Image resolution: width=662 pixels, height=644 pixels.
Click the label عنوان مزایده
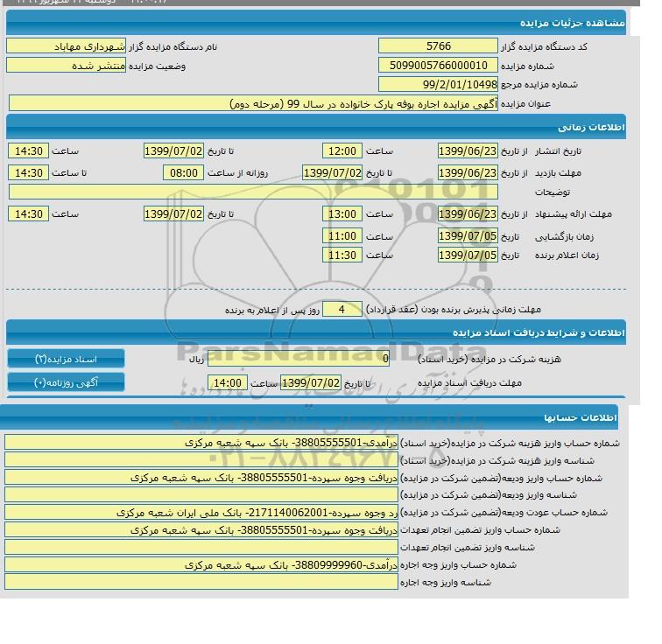pos(525,104)
